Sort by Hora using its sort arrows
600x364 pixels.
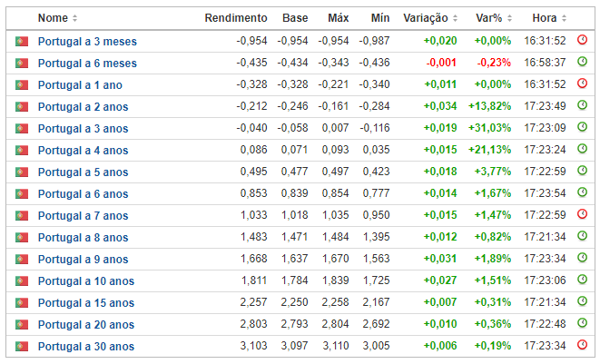[x=564, y=18]
